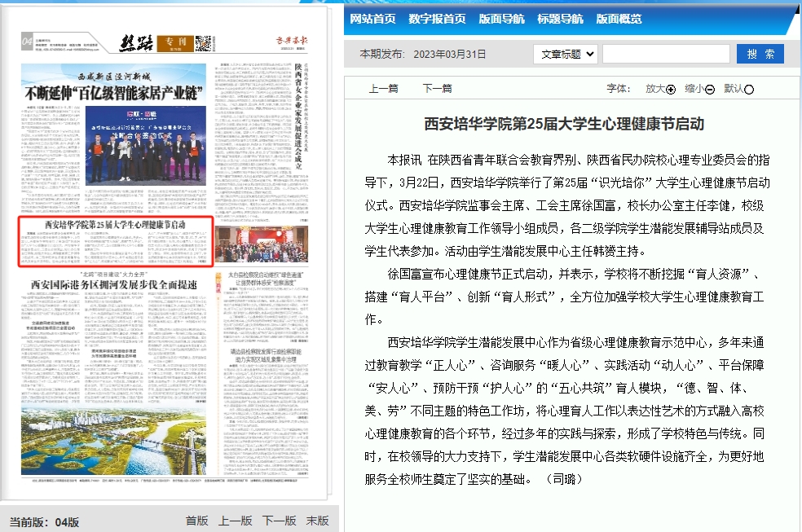
Task: Open the 版面概览 page overview
Action: pyautogui.click(x=619, y=19)
